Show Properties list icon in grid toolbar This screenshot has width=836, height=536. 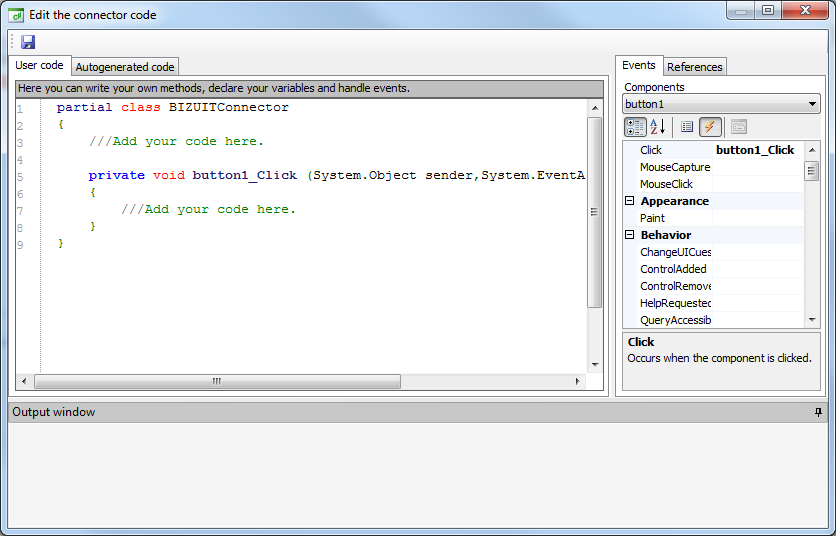click(687, 127)
